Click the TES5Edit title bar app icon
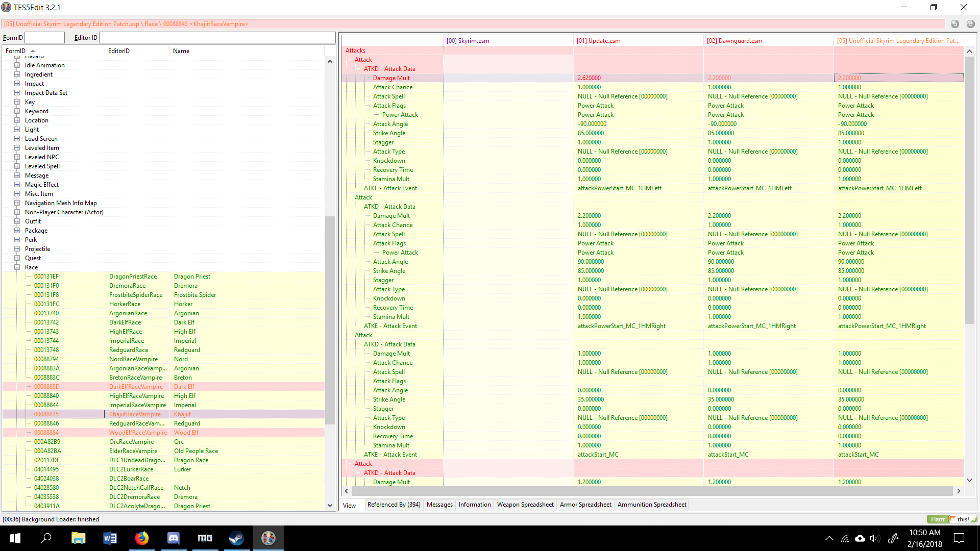The height and width of the screenshot is (551, 980). (6, 7)
